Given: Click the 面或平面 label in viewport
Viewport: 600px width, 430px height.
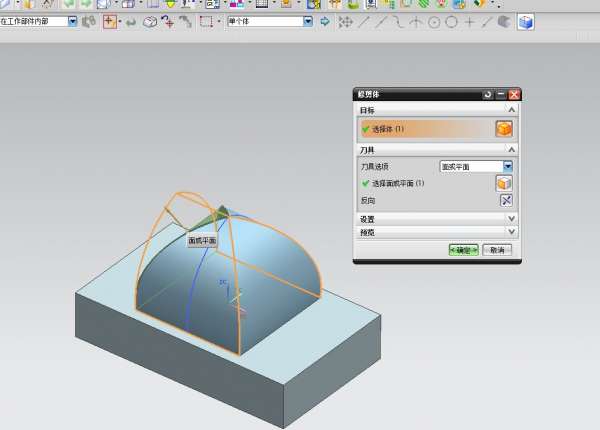Looking at the screenshot, I should (202, 240).
